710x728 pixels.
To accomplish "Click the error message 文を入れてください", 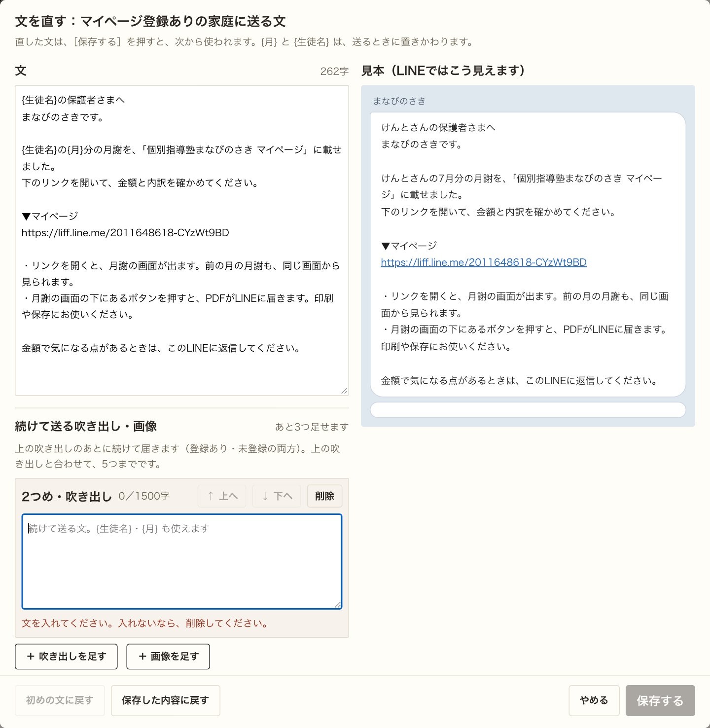I will tap(145, 623).
